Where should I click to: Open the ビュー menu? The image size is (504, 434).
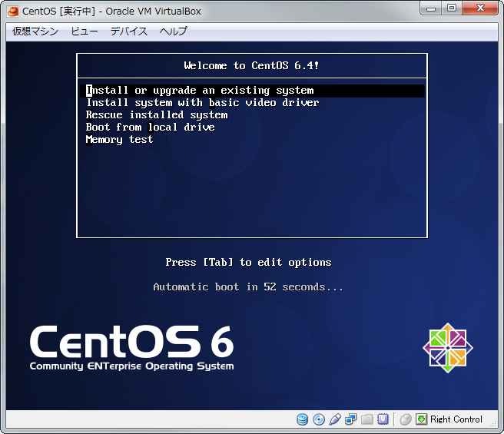[85, 31]
